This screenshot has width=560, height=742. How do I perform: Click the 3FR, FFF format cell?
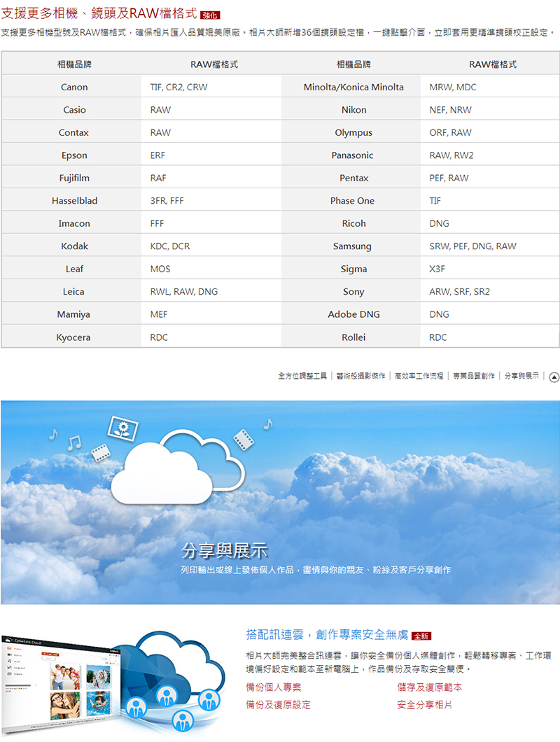(211, 201)
